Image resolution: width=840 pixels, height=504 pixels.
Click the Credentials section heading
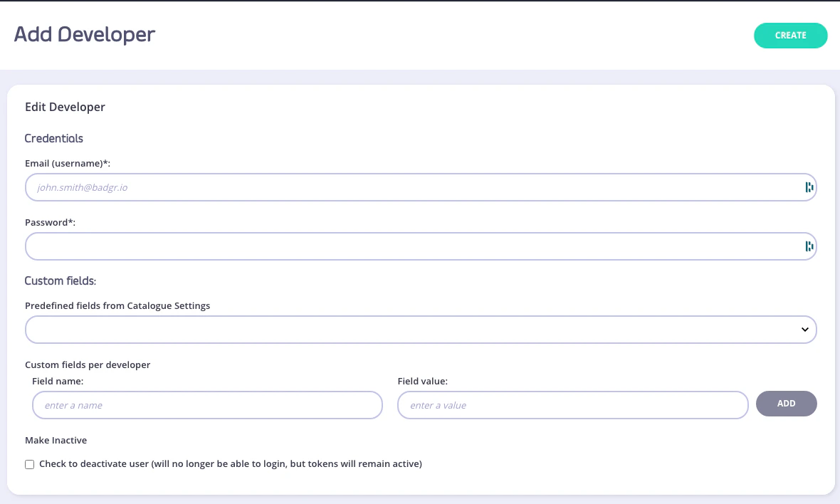point(54,138)
